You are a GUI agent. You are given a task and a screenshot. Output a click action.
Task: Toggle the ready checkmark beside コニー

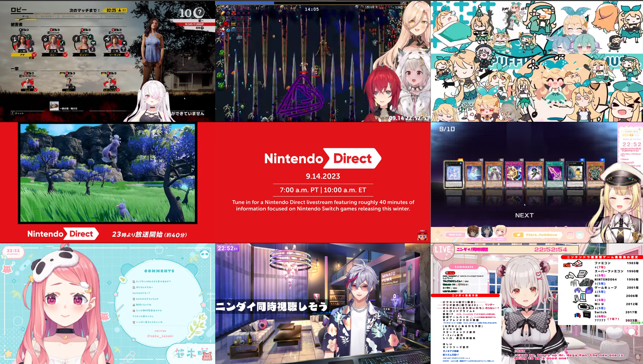(65, 54)
